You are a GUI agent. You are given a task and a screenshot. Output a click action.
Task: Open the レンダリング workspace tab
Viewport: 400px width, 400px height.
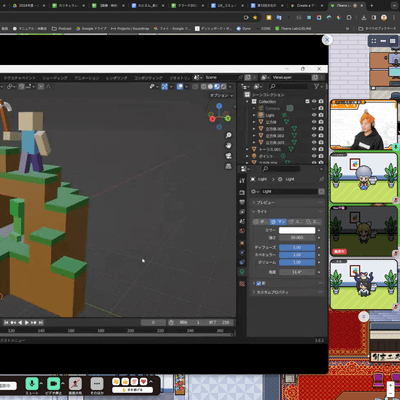click(116, 78)
